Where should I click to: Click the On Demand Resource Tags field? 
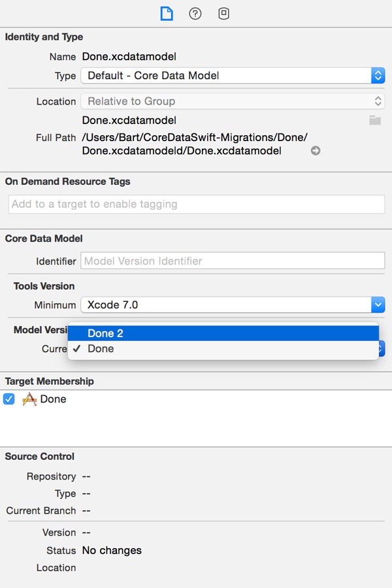[x=197, y=204]
